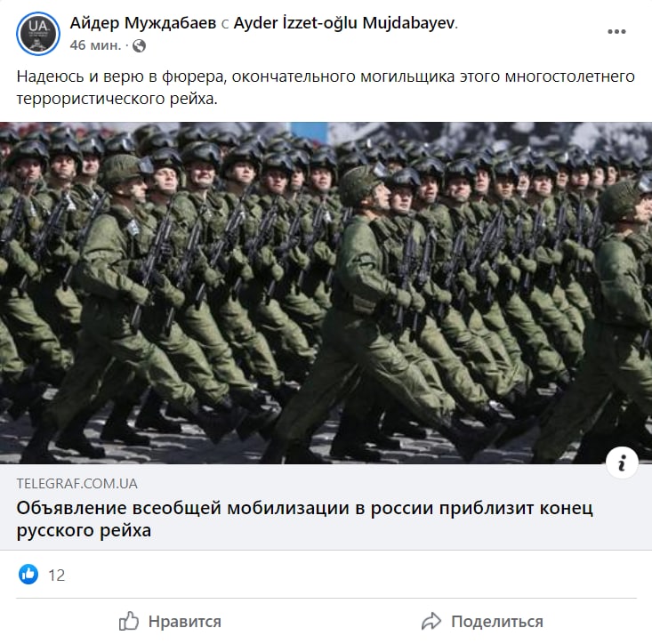Open the post timestamp 46 мин.
Viewport: 652px width, 644px height.
point(95,44)
